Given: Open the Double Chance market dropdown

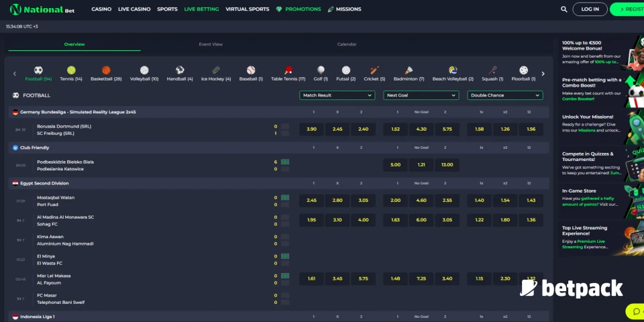Looking at the screenshot, I should pyautogui.click(x=504, y=95).
